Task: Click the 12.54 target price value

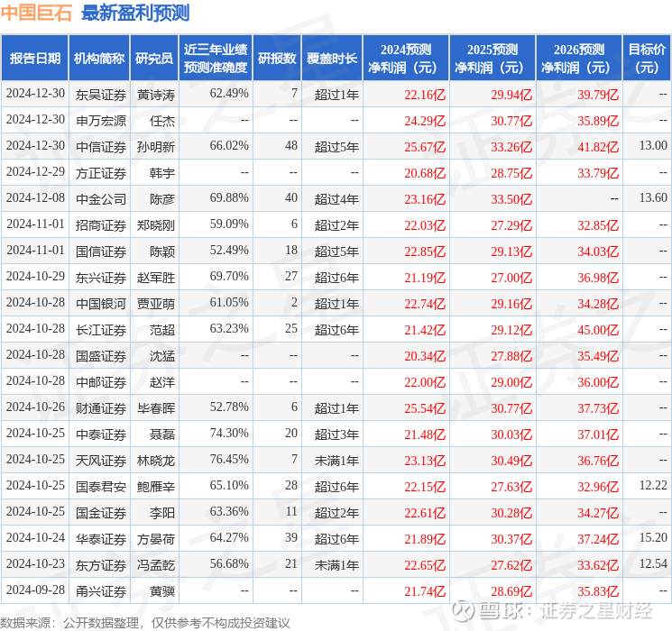Action: pos(653,563)
